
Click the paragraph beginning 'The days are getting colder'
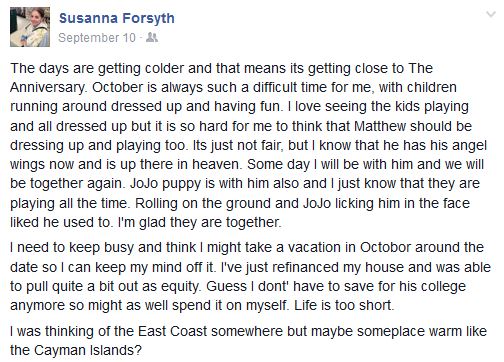[248, 145]
